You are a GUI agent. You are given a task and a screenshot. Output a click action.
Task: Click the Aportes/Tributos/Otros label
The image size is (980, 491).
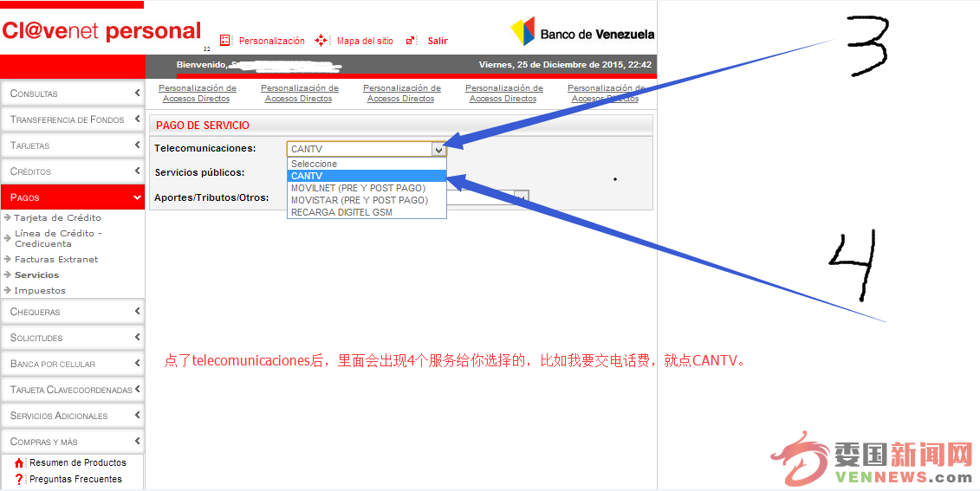[x=211, y=197]
